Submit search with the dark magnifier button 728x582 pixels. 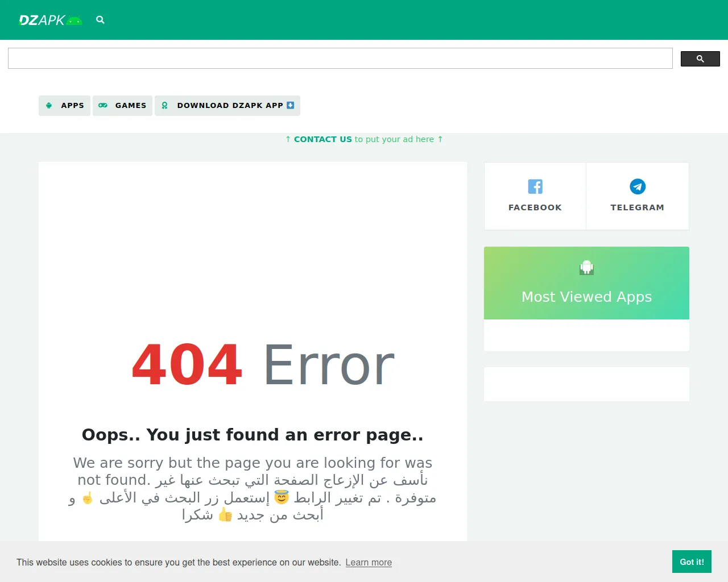click(x=700, y=59)
